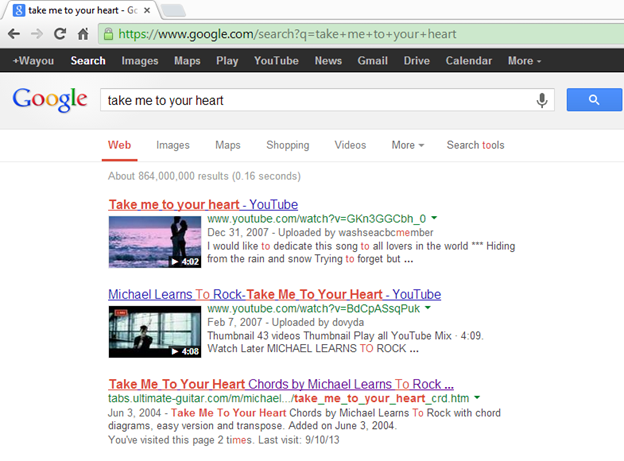Click the 4:08 play badge on thumbnail
The image size is (624, 461).
coord(185,352)
